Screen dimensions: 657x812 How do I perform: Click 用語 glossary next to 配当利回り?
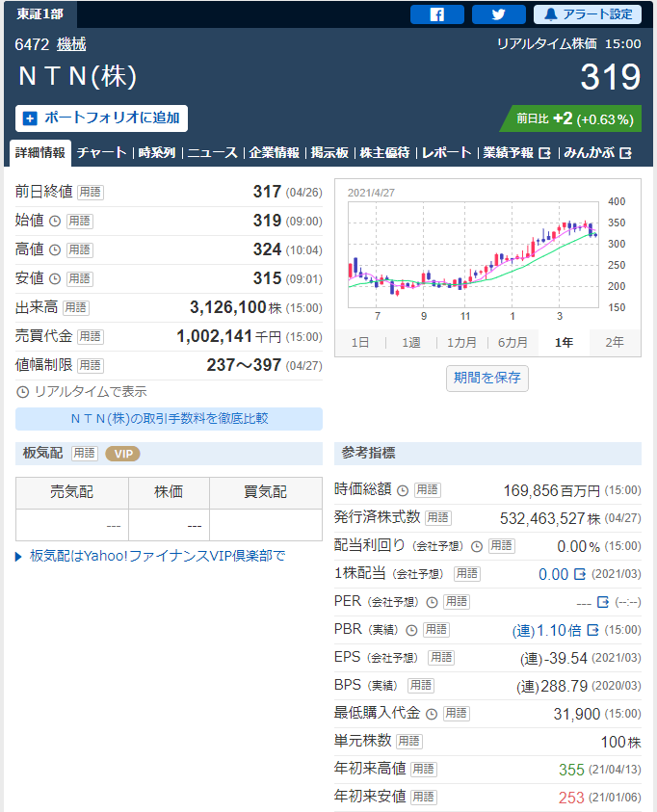point(501,546)
